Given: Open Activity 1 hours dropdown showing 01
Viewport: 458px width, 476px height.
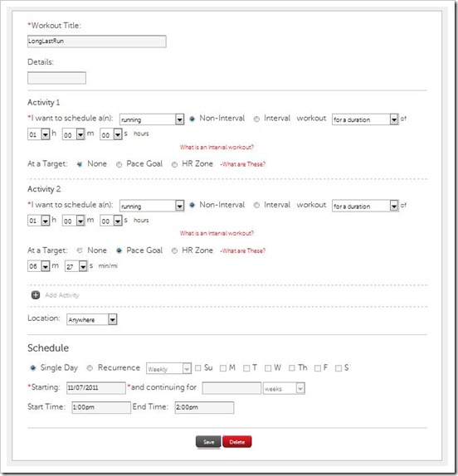Looking at the screenshot, I should pyautogui.click(x=38, y=134).
